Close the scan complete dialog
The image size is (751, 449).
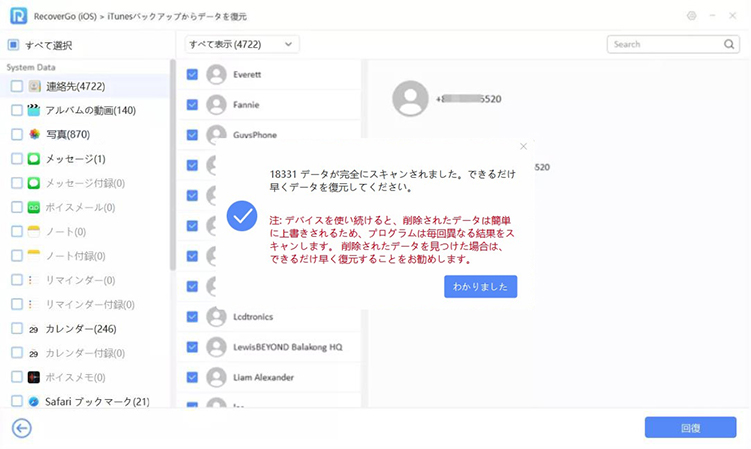[523, 147]
